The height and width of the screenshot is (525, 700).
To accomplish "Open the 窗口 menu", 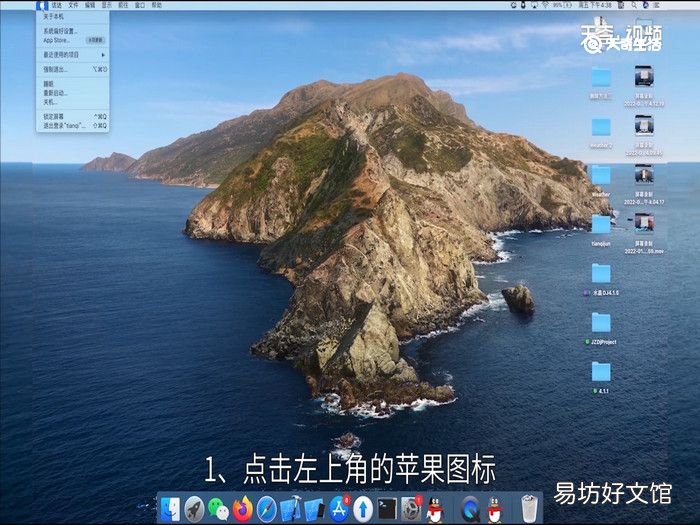I will [140, 5].
